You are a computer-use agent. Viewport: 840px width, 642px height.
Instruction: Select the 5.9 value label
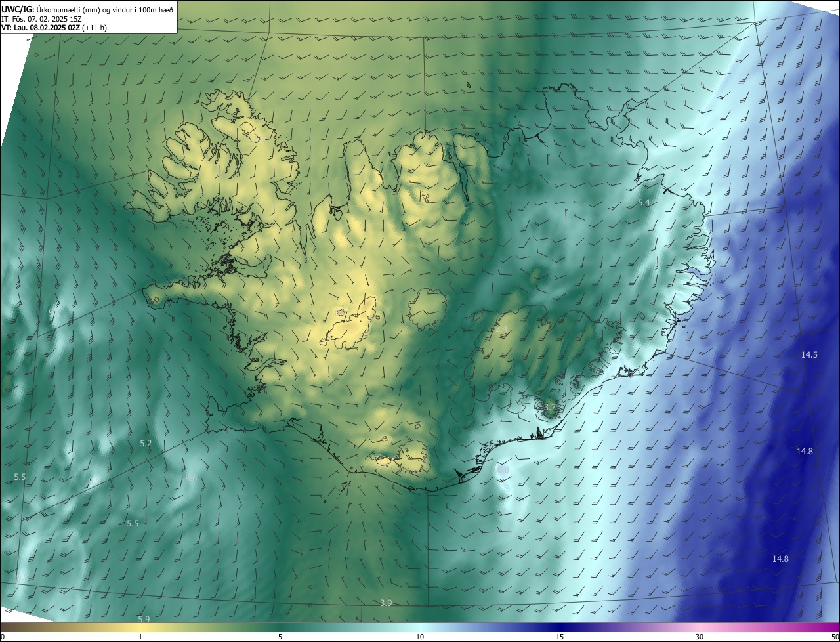pos(144,619)
